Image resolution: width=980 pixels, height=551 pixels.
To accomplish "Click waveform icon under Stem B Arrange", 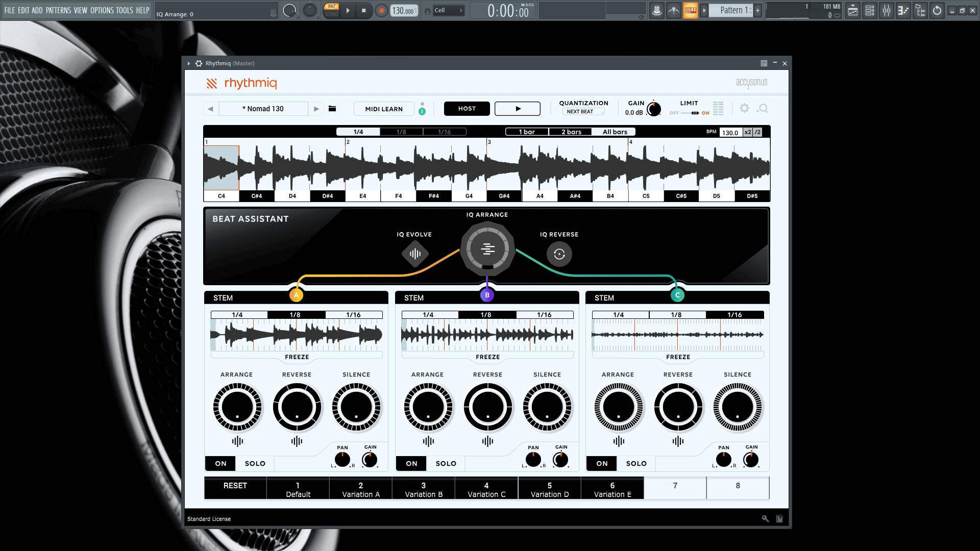I will (428, 441).
